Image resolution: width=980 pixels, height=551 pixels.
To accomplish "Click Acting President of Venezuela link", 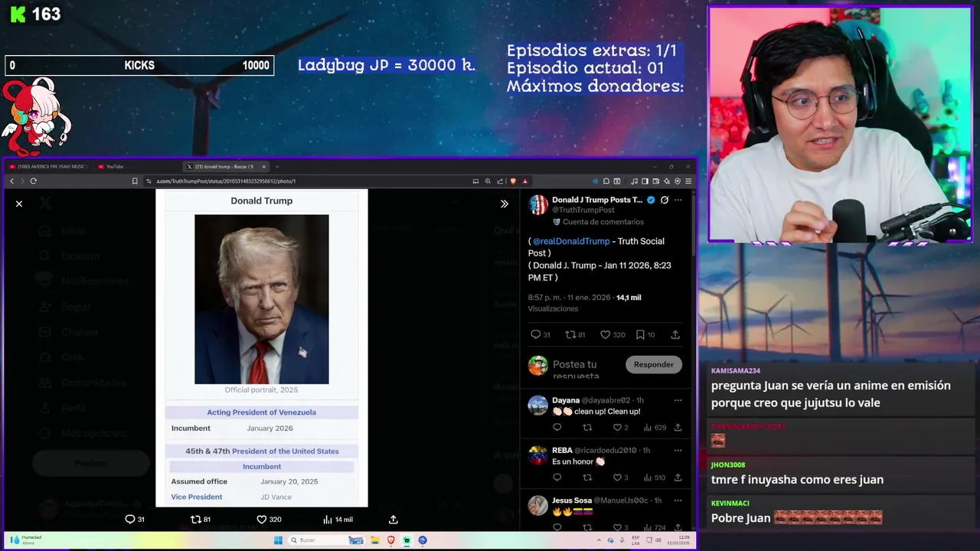I will [x=261, y=412].
